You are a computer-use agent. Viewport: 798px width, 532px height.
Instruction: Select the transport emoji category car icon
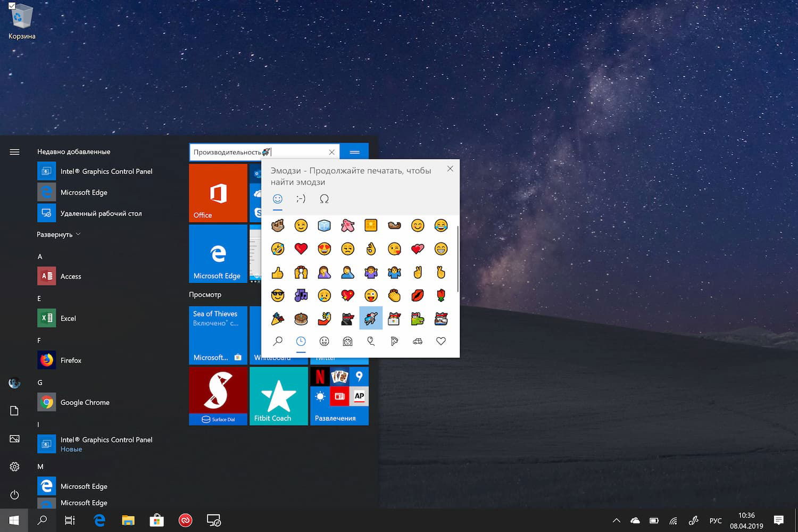pos(418,342)
